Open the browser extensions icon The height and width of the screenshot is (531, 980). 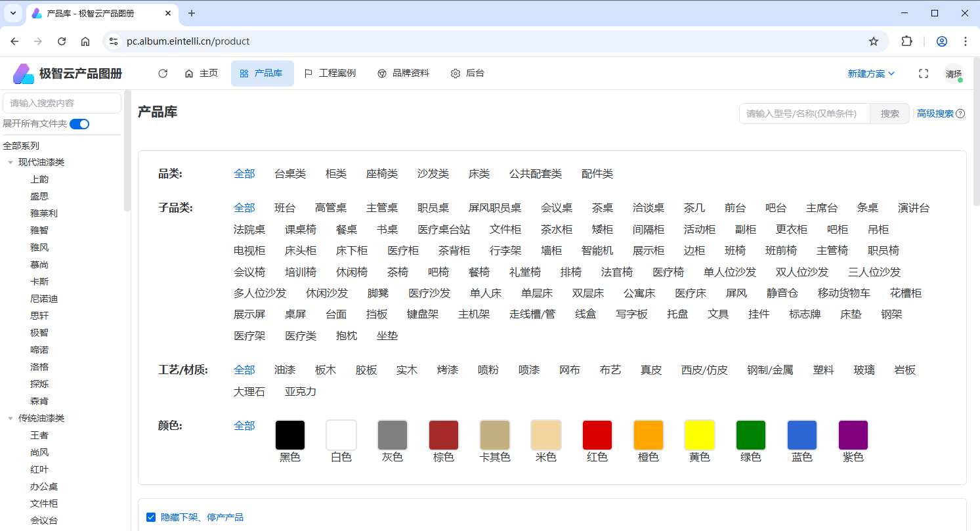click(906, 41)
